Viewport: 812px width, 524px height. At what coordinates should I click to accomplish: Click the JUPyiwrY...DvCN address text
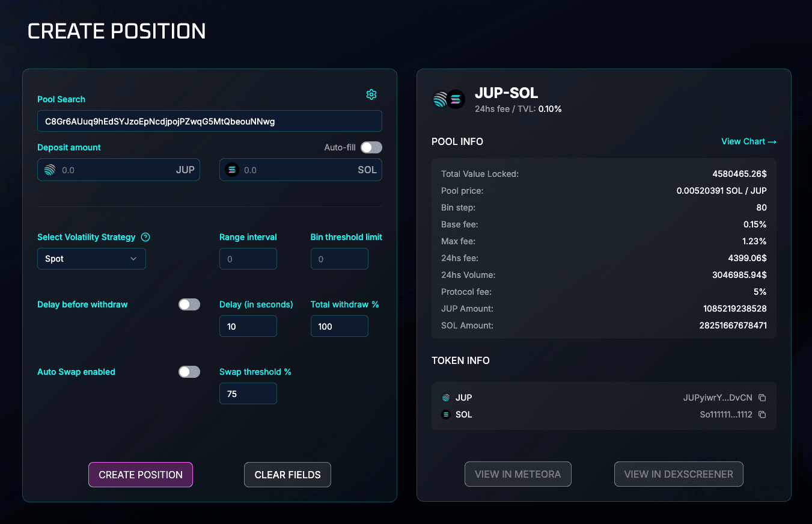tap(718, 398)
